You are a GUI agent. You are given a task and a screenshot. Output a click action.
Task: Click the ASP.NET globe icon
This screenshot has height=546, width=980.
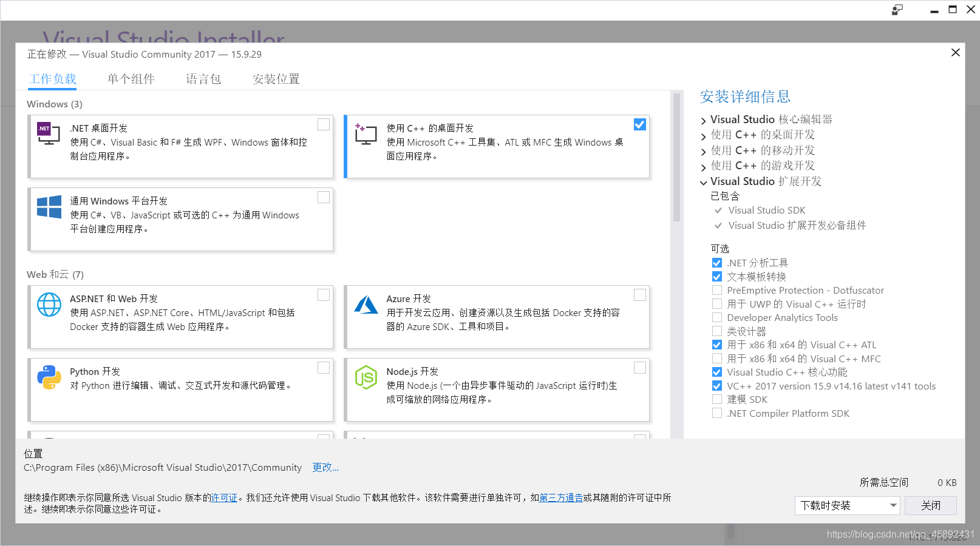[x=49, y=305]
